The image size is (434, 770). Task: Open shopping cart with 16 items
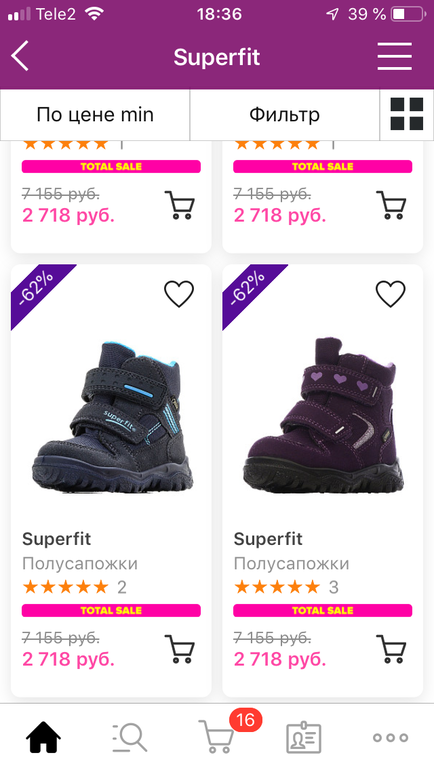click(x=217, y=737)
